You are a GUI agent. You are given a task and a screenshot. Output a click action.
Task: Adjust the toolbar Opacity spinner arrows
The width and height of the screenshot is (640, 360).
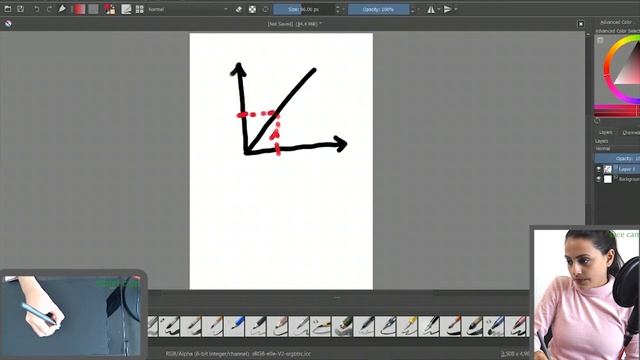413,9
